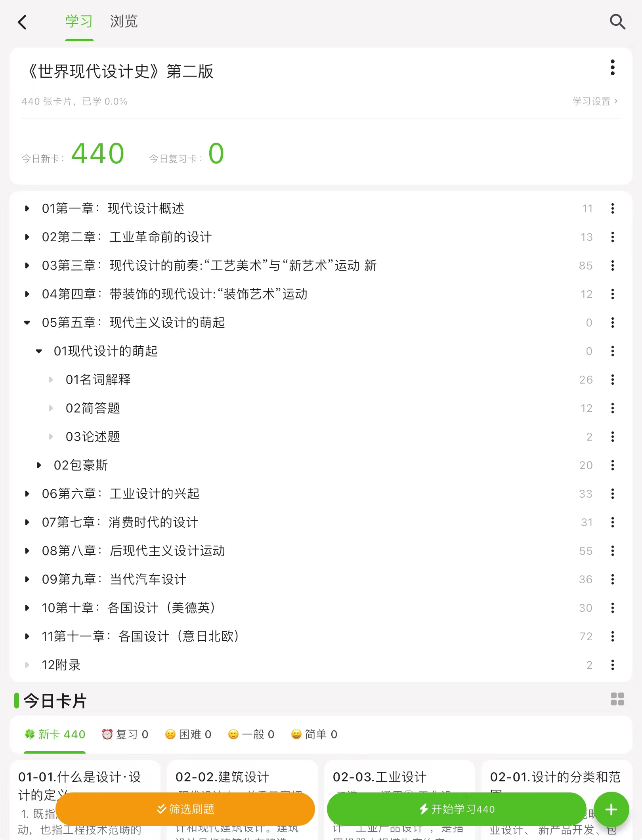The image size is (642, 840).
Task: Expand 01第一章 现代设计概述
Action: 27,208
